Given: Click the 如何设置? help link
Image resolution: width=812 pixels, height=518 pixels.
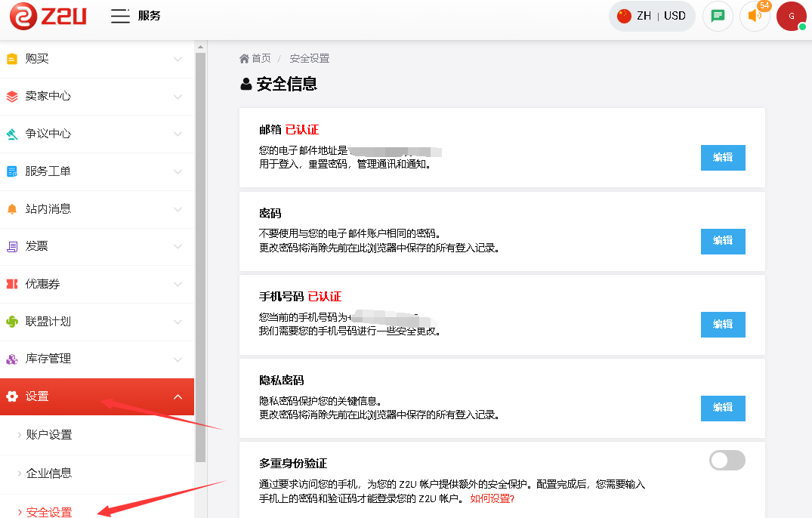Looking at the screenshot, I should [x=492, y=498].
